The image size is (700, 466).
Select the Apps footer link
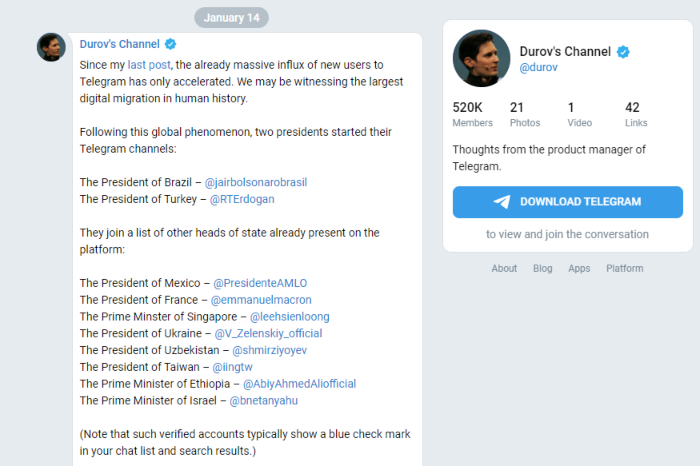579,268
